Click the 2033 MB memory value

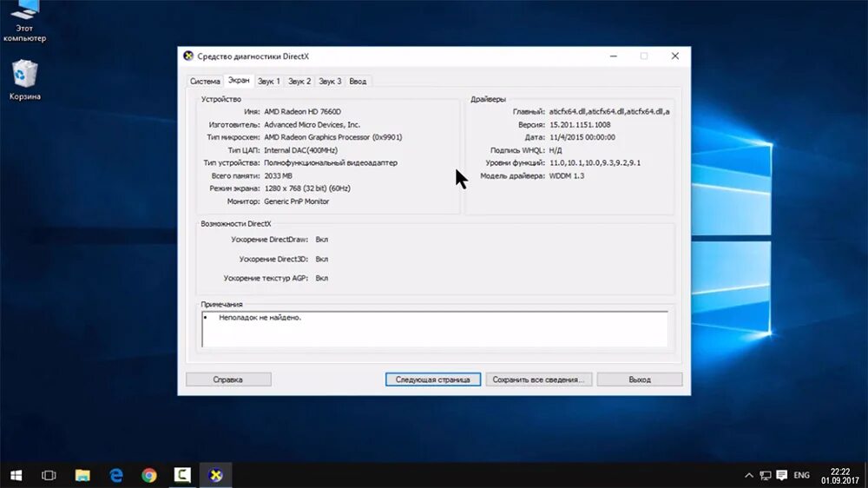[x=278, y=175]
